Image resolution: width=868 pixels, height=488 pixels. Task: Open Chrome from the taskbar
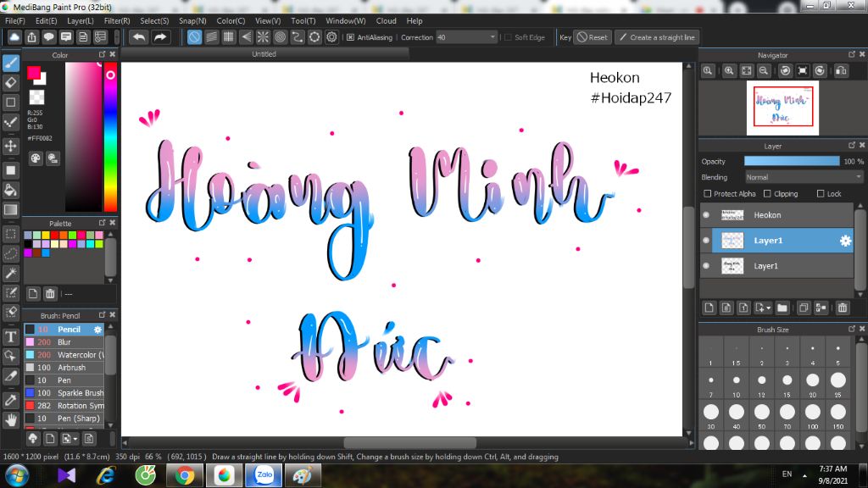[x=185, y=475]
